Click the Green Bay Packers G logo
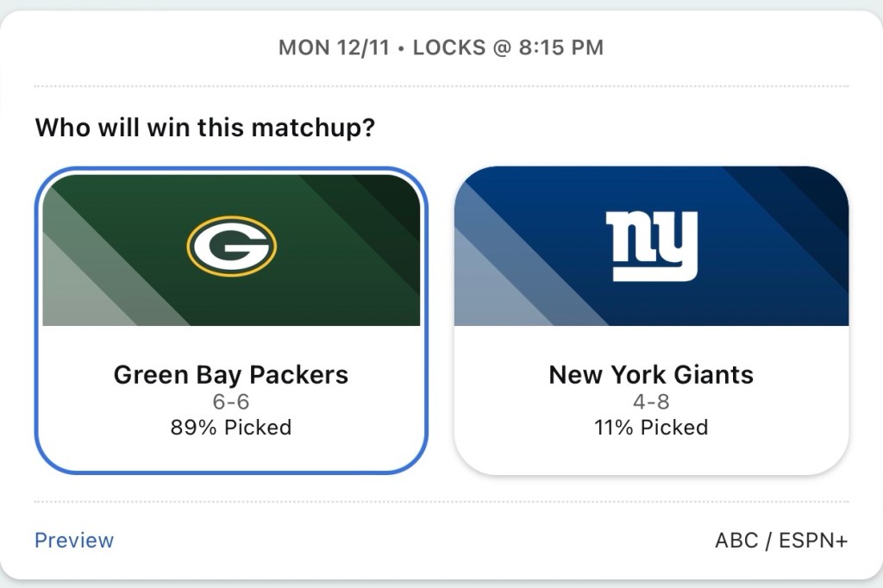Viewport: 883px width, 588px height. (231, 246)
